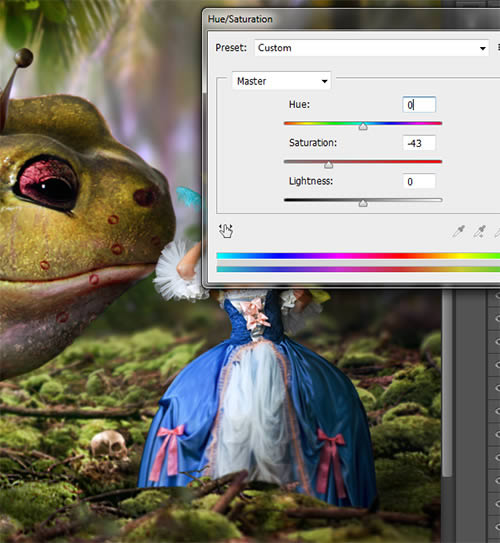The height and width of the screenshot is (543, 500).
Task: Toggle the bottommost layer visibility eye
Action: pos(497,527)
